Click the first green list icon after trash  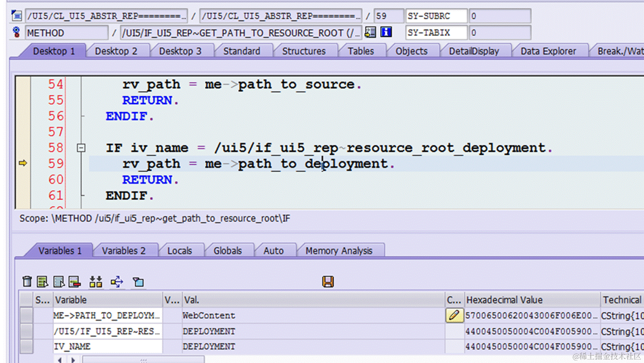click(x=42, y=282)
